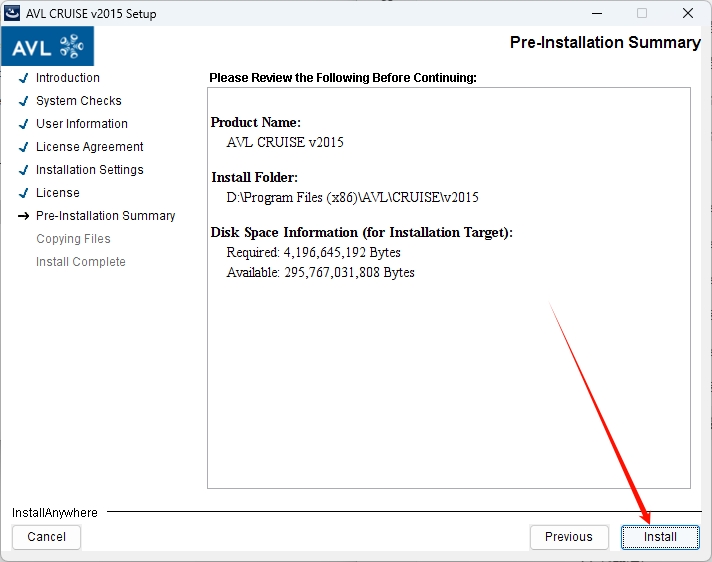
Task: Click the install folder path text
Action: (x=352, y=198)
